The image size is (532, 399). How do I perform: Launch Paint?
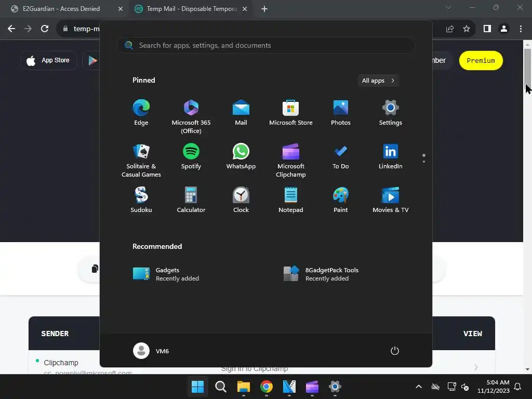click(341, 200)
